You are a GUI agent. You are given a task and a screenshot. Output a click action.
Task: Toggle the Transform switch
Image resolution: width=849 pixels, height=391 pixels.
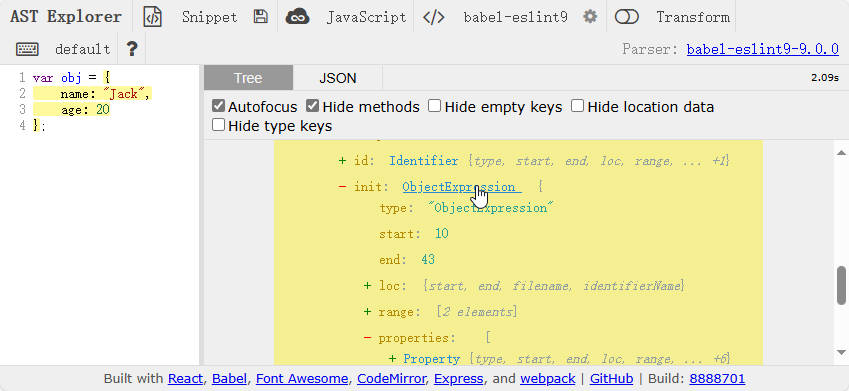(x=627, y=17)
